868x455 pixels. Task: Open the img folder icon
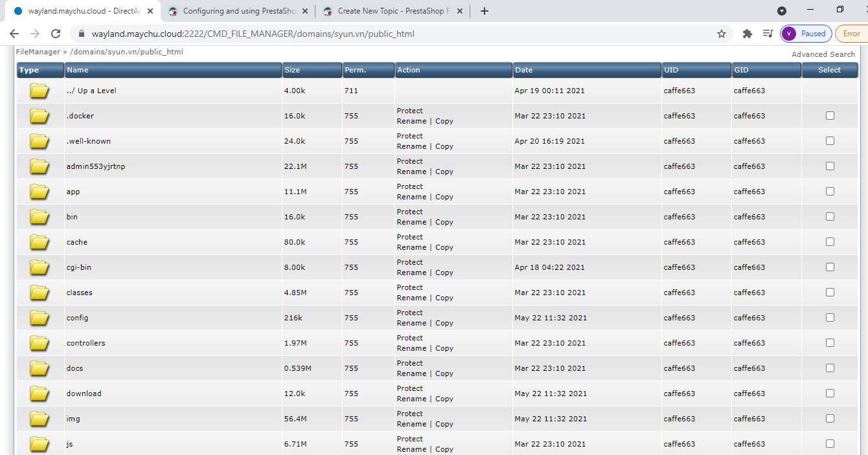(x=40, y=419)
